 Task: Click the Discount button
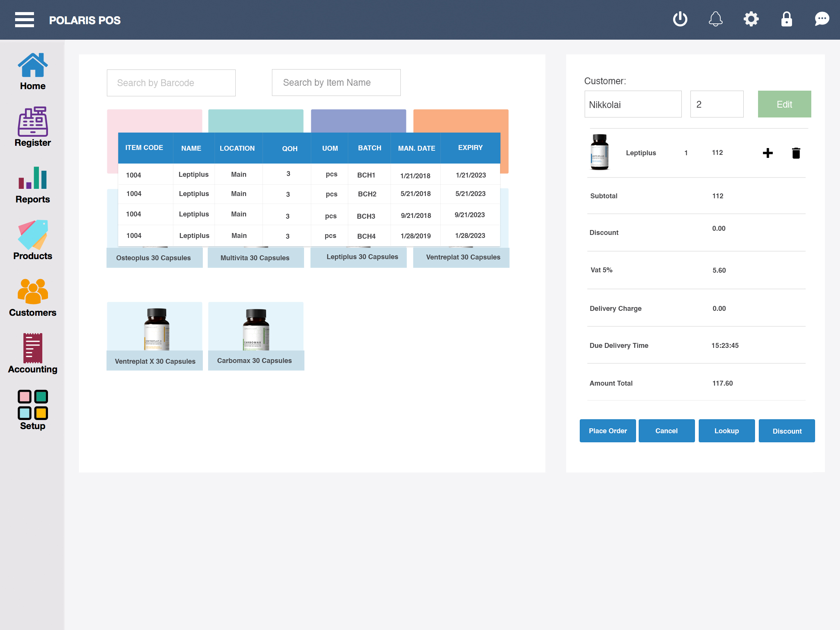pos(786,430)
